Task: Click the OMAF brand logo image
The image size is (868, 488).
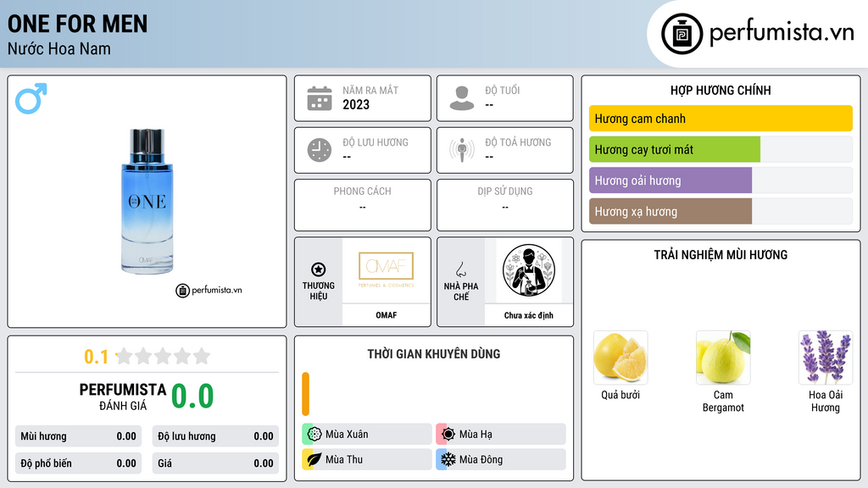Action: click(386, 270)
